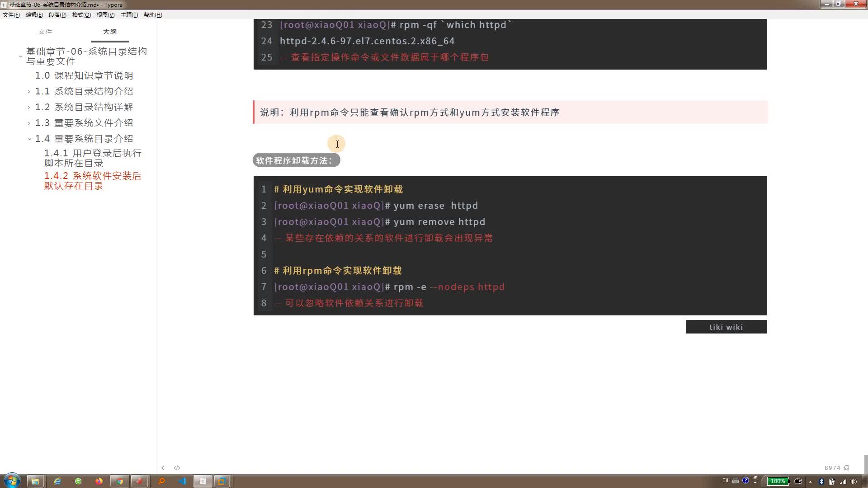The height and width of the screenshot is (488, 868).
Task: Show hidden tray icons arrow
Action: coord(810,482)
